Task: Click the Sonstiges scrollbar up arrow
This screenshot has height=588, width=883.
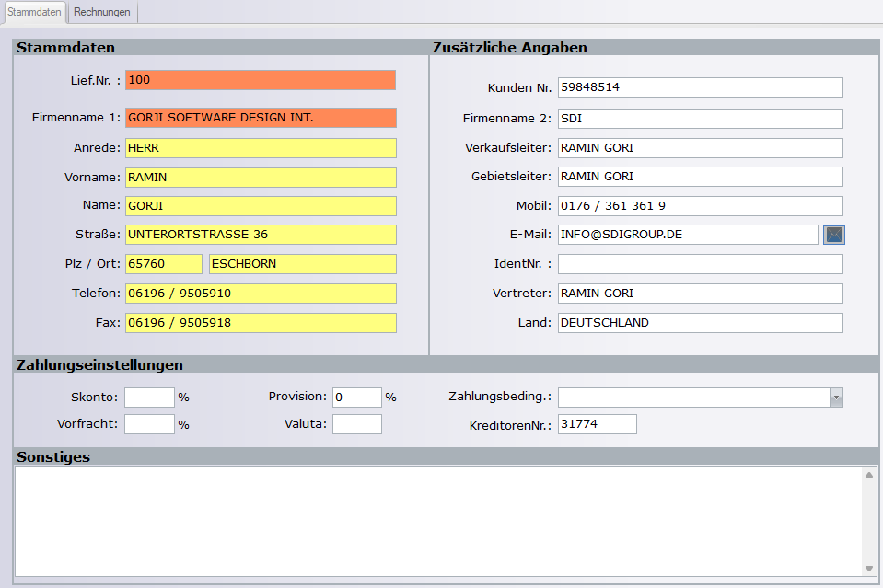Action: [869, 476]
